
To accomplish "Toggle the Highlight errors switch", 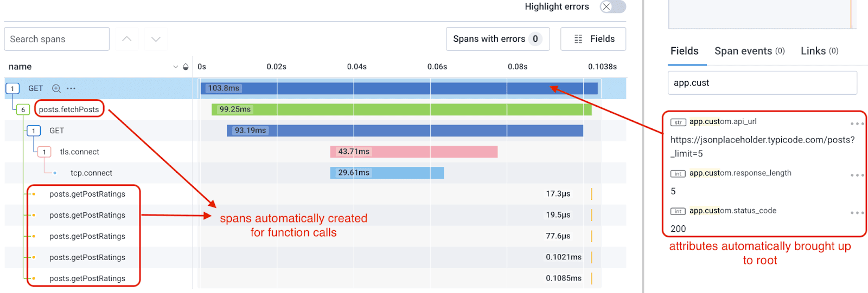I will click(x=613, y=6).
